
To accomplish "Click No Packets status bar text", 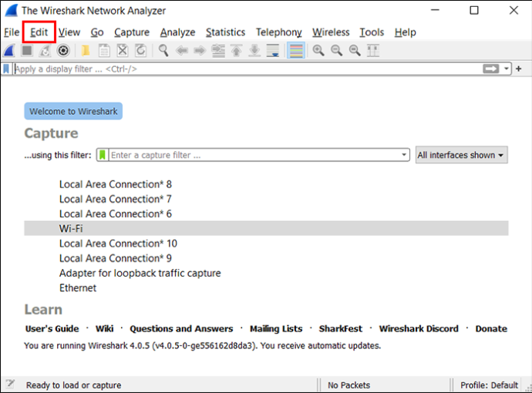I will click(x=348, y=385).
